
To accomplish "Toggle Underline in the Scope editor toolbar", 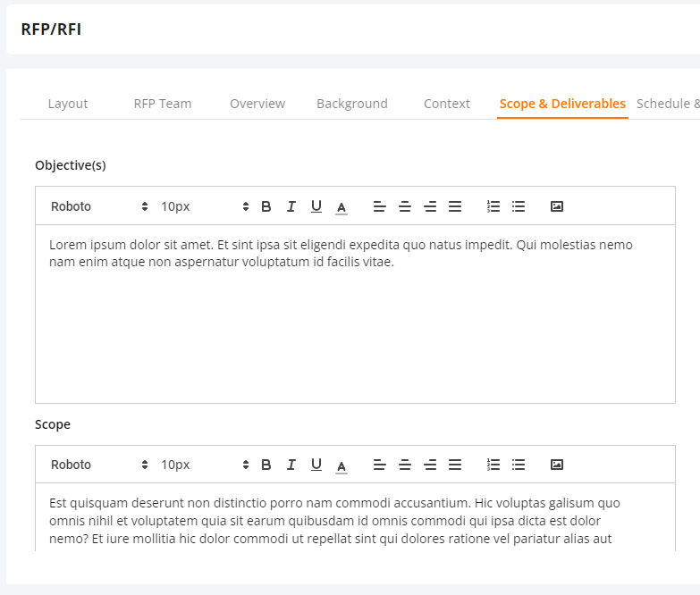I will click(x=316, y=465).
